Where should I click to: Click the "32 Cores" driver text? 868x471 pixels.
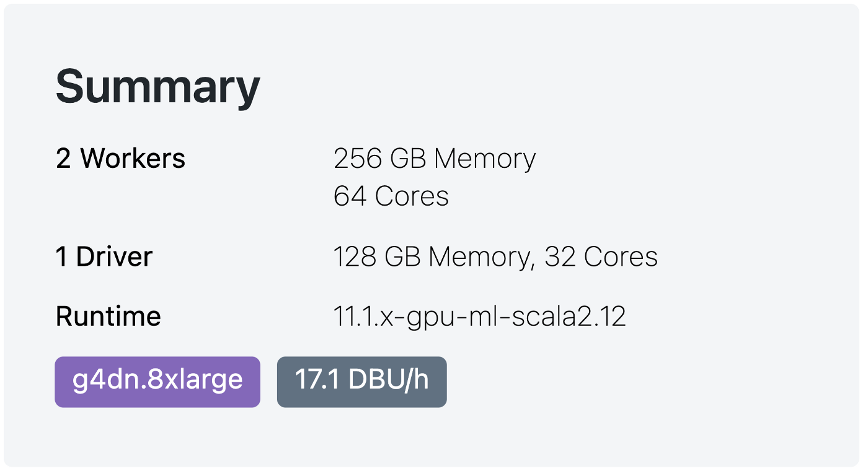[601, 257]
